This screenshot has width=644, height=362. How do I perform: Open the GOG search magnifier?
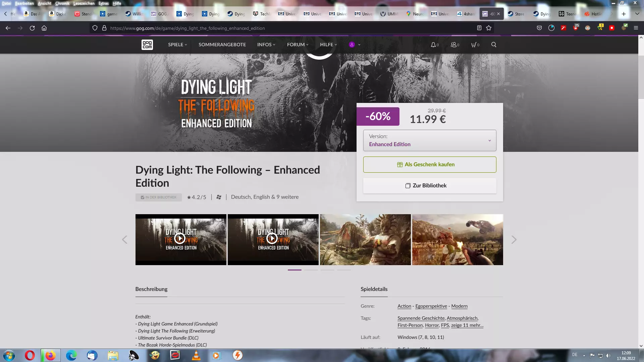494,45
